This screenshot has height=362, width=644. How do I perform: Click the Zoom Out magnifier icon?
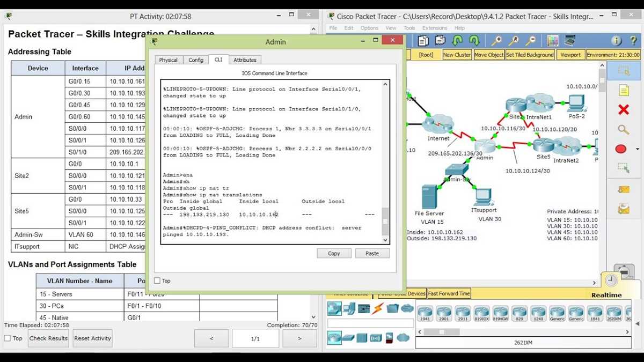[x=530, y=41]
